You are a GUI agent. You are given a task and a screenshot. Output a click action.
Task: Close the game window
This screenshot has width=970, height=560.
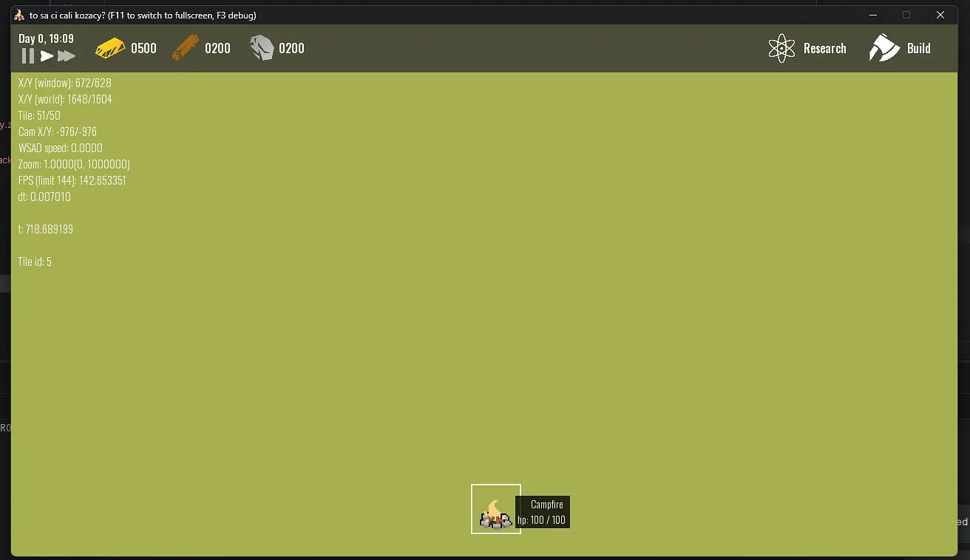(940, 16)
